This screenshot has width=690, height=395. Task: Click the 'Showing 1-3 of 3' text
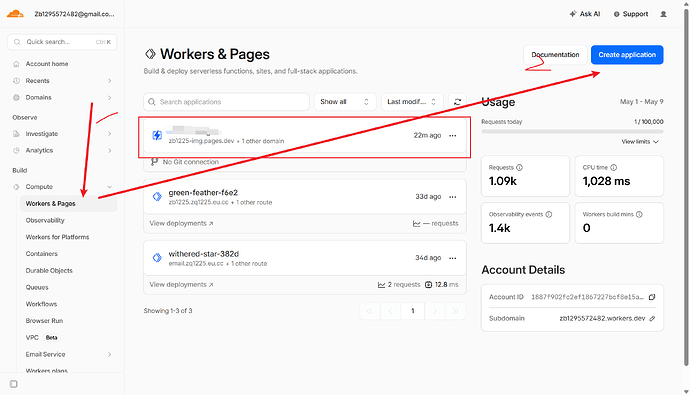coord(168,311)
